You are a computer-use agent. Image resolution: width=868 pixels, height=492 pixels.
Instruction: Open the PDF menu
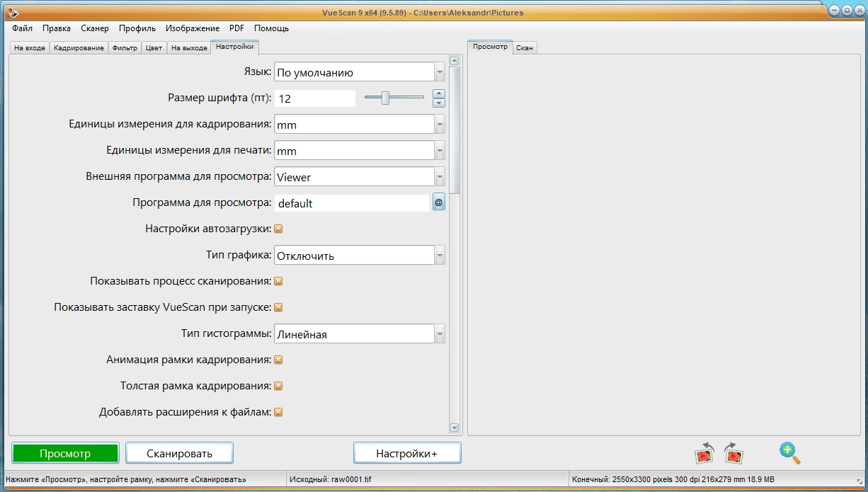[237, 28]
